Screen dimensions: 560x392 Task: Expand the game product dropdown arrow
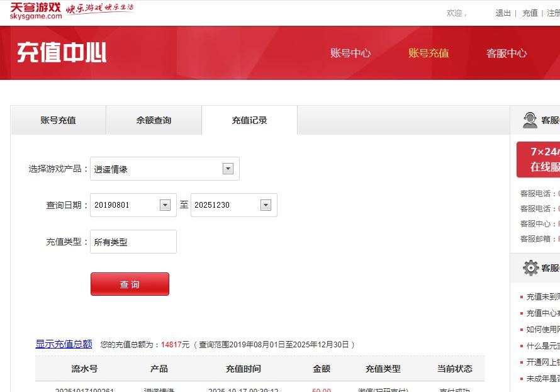tap(228, 169)
